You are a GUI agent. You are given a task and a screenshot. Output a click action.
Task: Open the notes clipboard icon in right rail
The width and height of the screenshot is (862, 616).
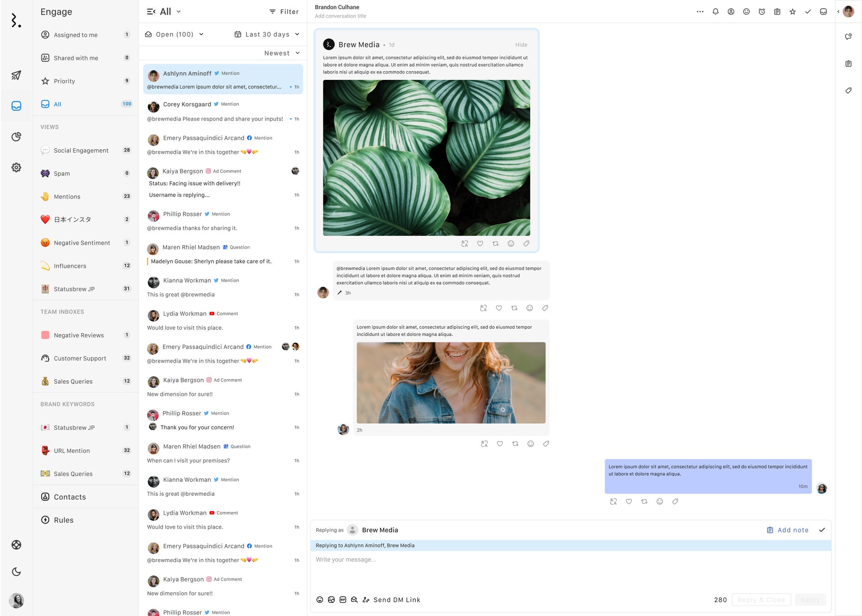tap(848, 63)
